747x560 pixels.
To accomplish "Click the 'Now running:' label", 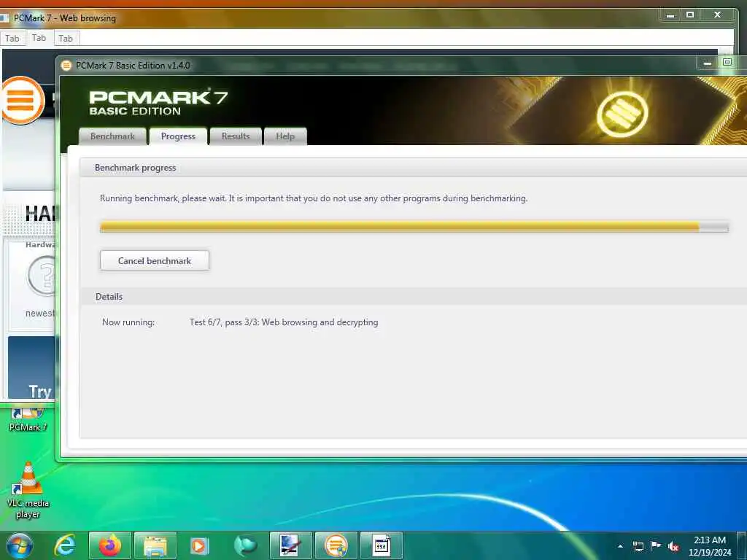I will pos(128,322).
